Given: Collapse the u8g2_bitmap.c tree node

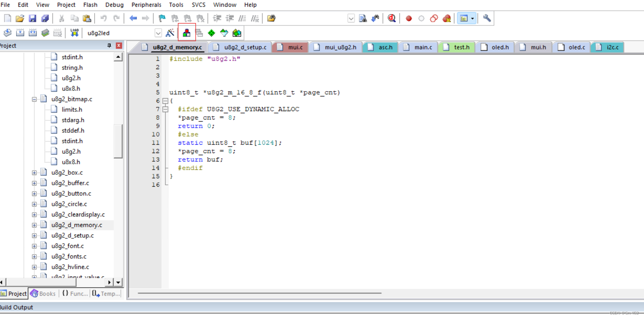Looking at the screenshot, I should [x=34, y=99].
